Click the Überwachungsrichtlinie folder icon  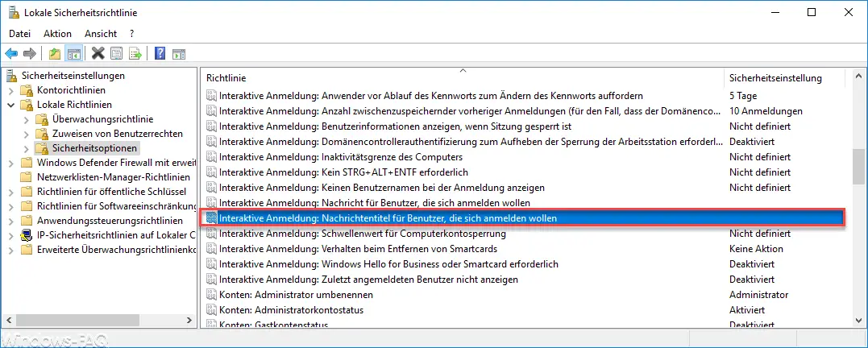42,119
